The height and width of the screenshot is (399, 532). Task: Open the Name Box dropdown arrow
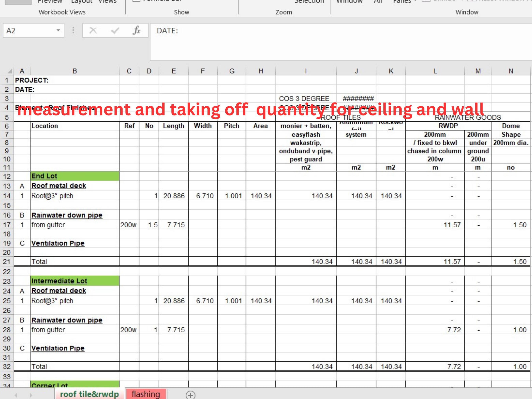(59, 30)
